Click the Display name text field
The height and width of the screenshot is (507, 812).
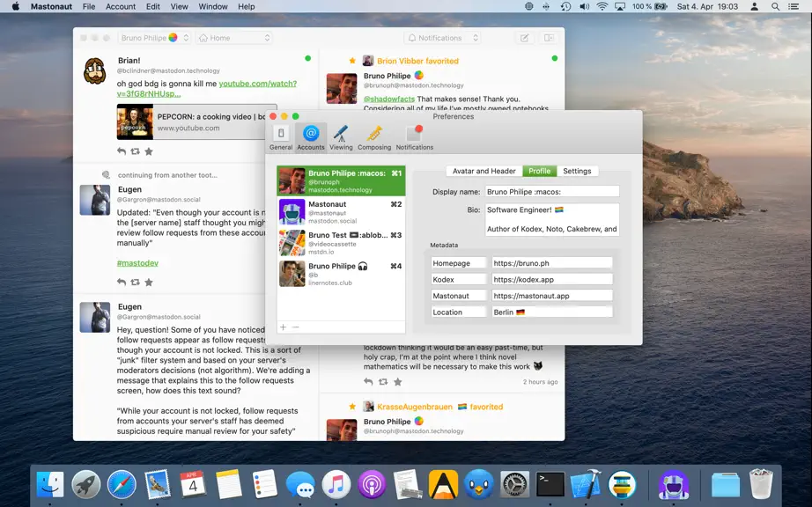552,191
